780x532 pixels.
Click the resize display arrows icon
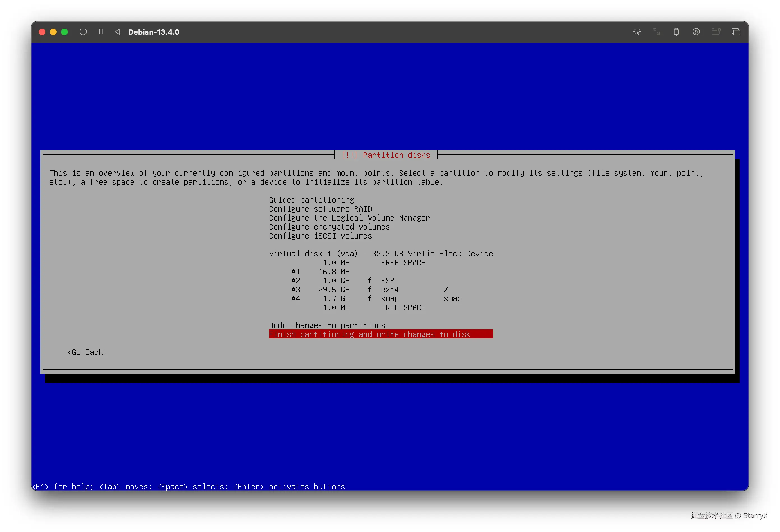pos(656,32)
